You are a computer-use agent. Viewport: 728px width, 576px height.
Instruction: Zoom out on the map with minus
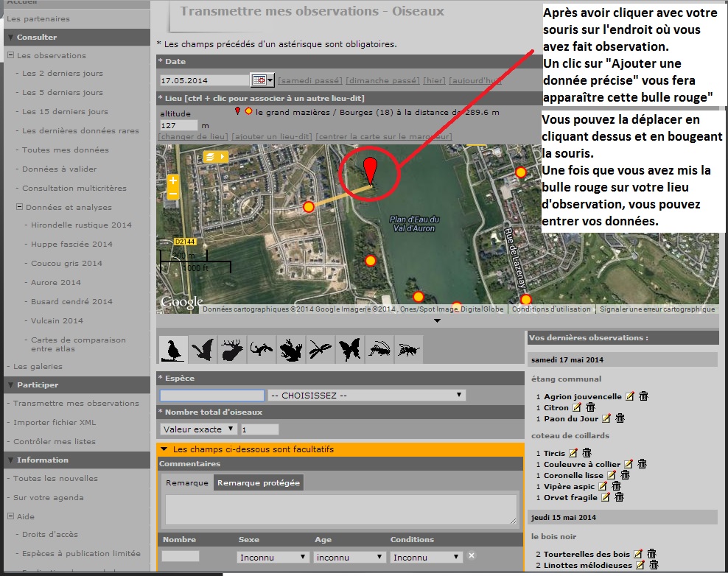coord(172,193)
